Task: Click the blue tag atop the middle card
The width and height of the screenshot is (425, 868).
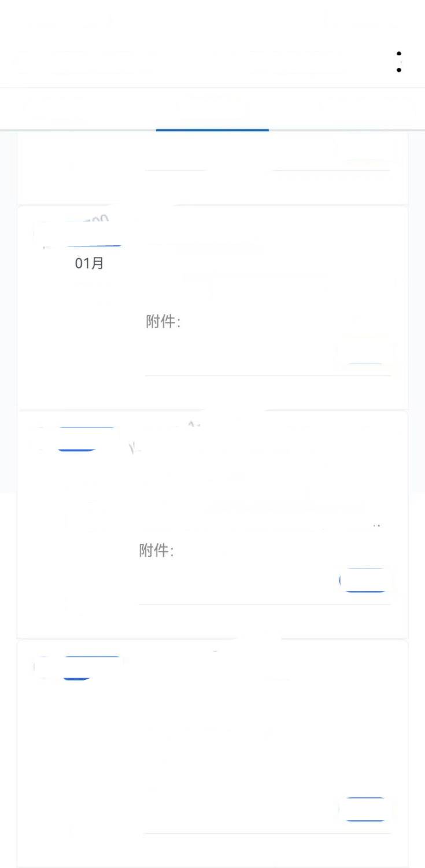Action: pyautogui.click(x=78, y=439)
